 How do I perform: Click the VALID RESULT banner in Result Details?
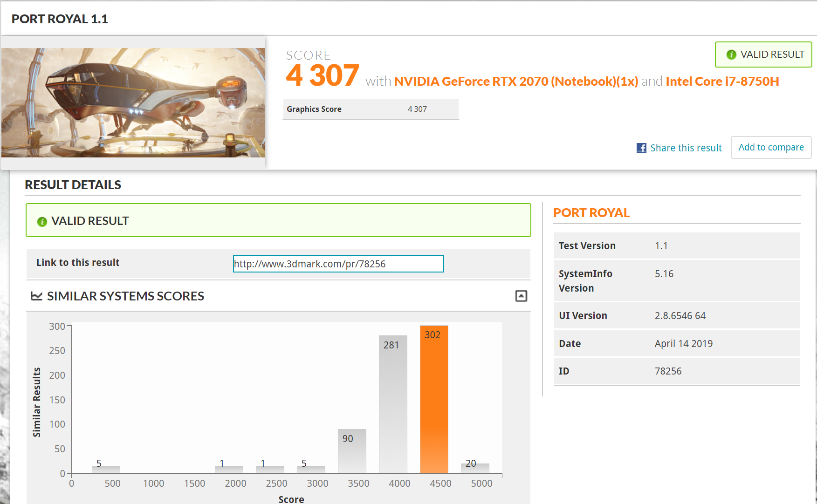point(278,220)
